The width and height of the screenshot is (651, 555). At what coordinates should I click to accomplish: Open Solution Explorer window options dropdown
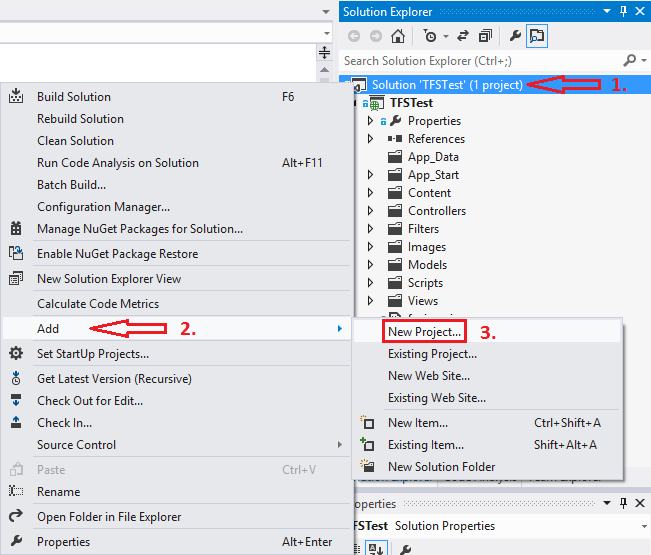tap(607, 11)
